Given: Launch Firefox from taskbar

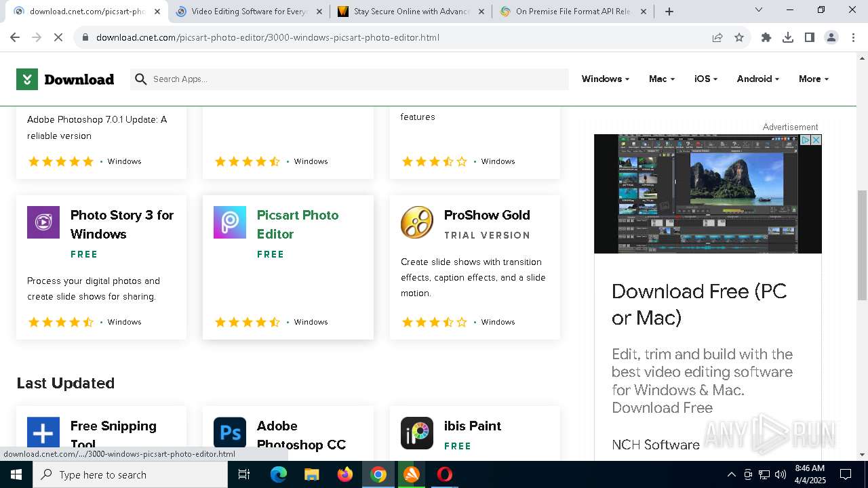Looking at the screenshot, I should tap(345, 474).
